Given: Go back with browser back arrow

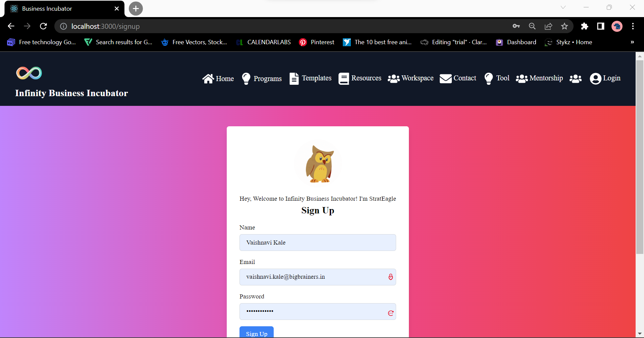Looking at the screenshot, I should coord(11,26).
